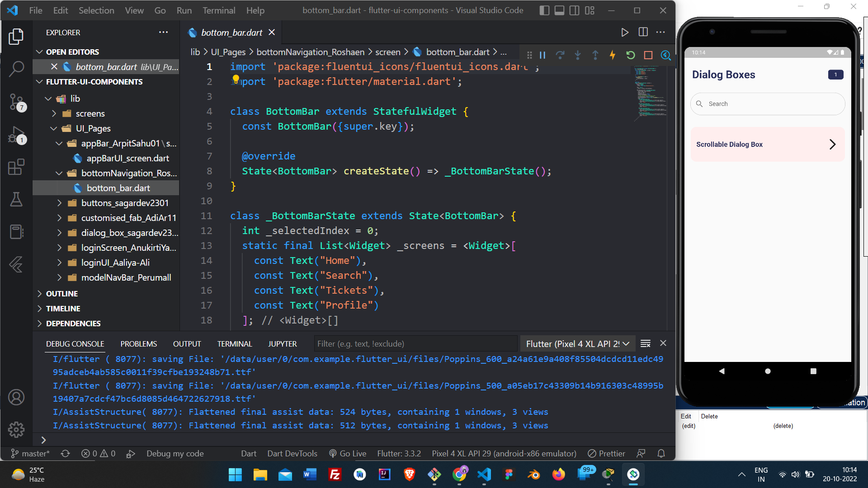The width and height of the screenshot is (868, 488).
Task: Restart the Flutter debug session
Action: (630, 55)
